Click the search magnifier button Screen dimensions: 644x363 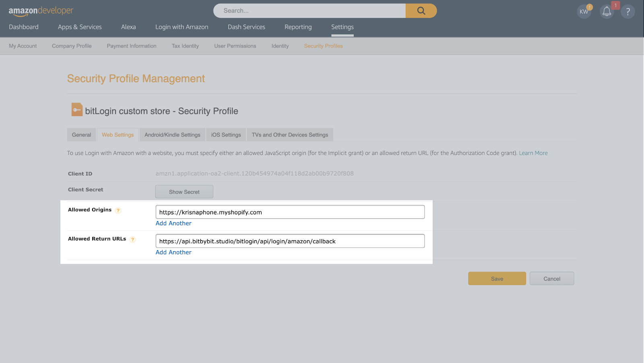[x=421, y=11]
